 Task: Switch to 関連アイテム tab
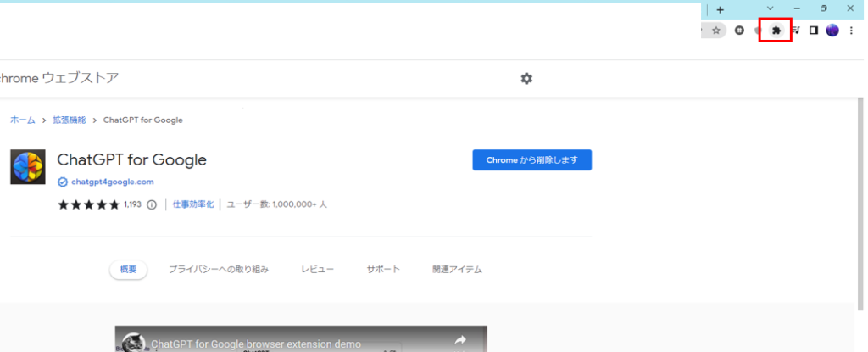pos(457,270)
